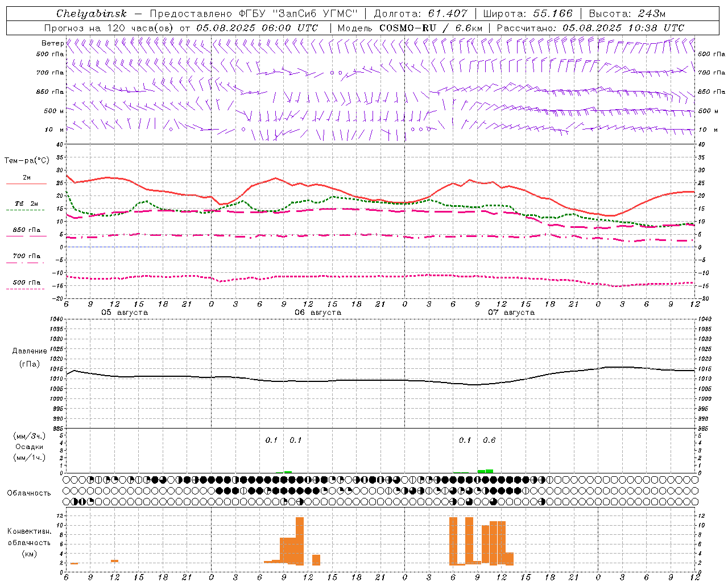Select the (мм/1ч.) precipitation unit
Screen dimensions: 728x582
point(30,458)
